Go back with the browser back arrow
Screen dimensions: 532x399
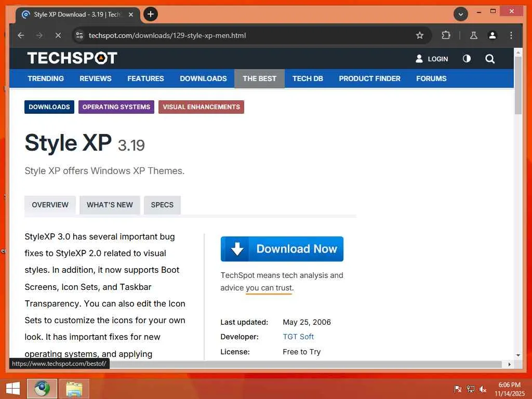[x=21, y=35]
